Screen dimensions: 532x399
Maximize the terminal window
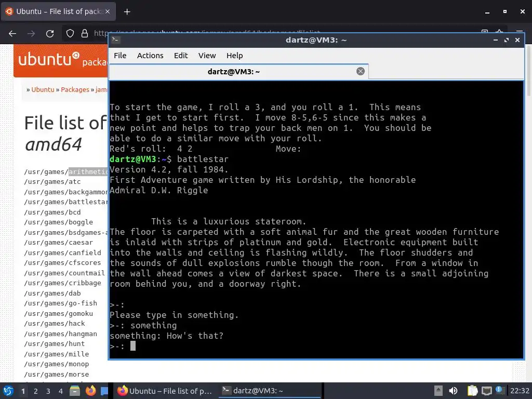point(506,40)
